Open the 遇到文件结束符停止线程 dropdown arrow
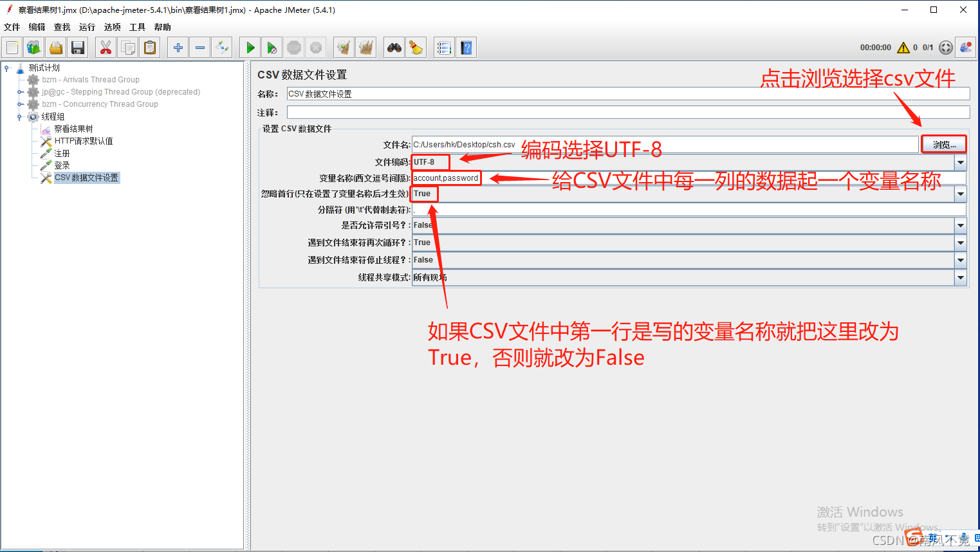 click(960, 260)
